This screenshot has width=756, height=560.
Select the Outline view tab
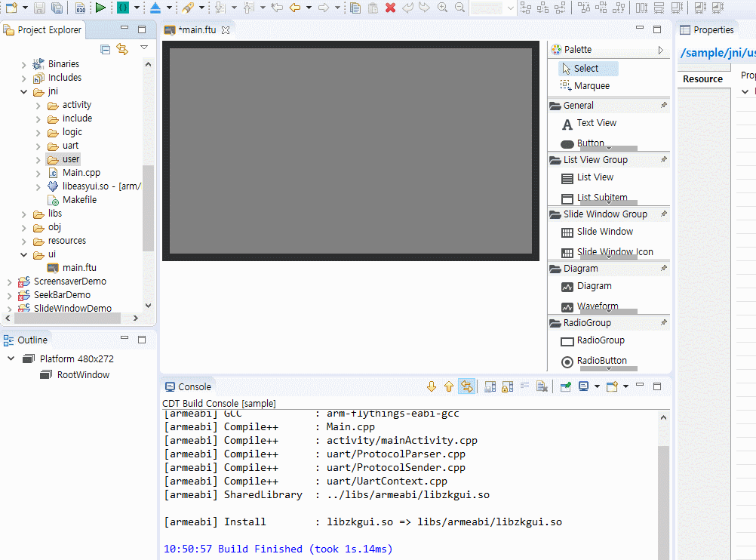(26, 340)
